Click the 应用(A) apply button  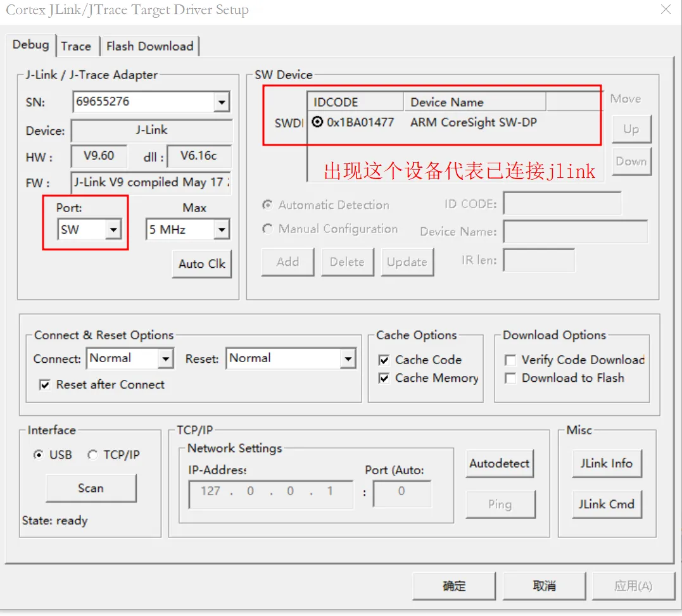633,586
